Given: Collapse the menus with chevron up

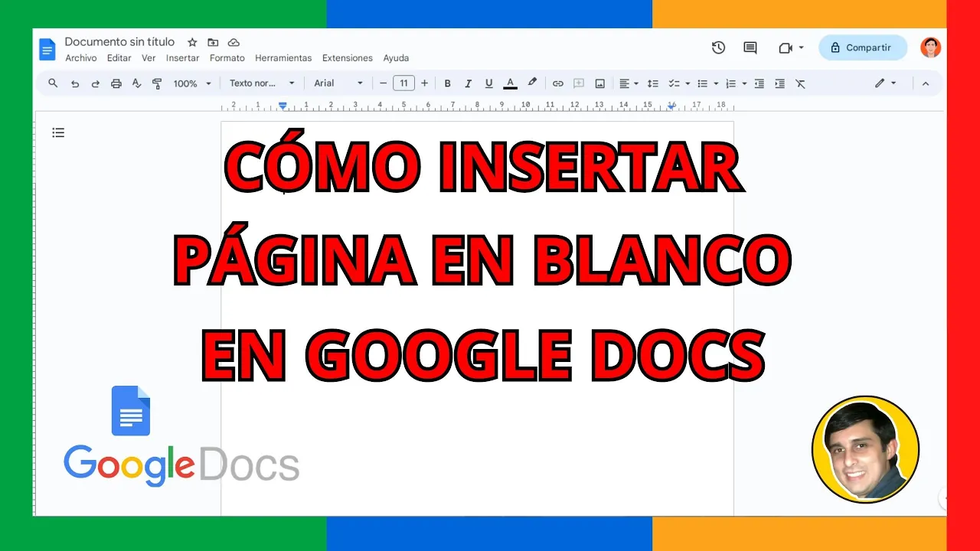Looking at the screenshot, I should pyautogui.click(x=925, y=83).
